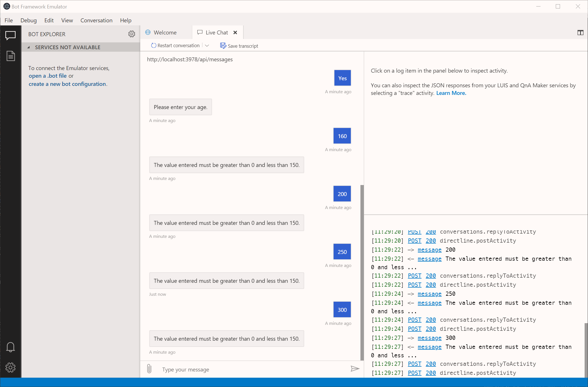This screenshot has height=387, width=588.
Task: Send the message with the send arrow
Action: click(x=355, y=369)
